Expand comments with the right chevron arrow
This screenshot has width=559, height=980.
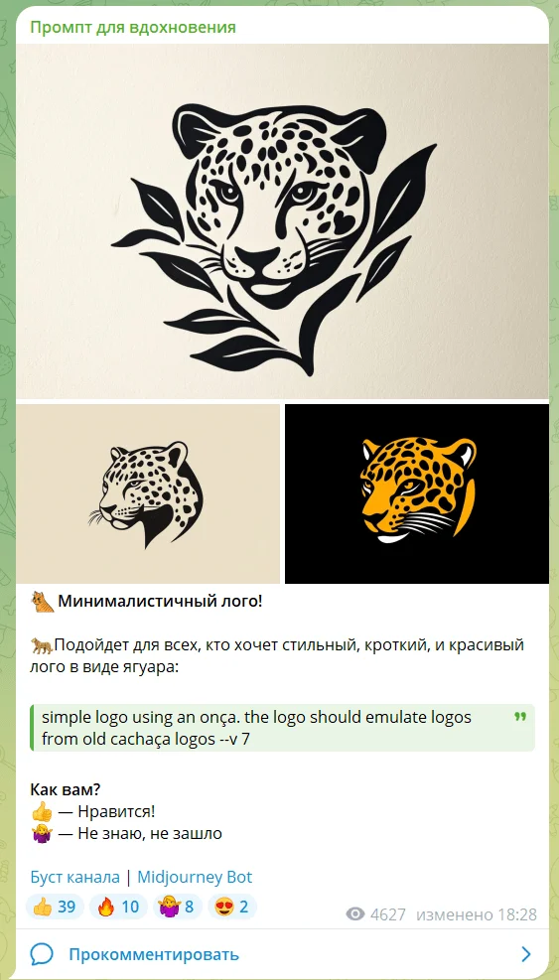(526, 954)
